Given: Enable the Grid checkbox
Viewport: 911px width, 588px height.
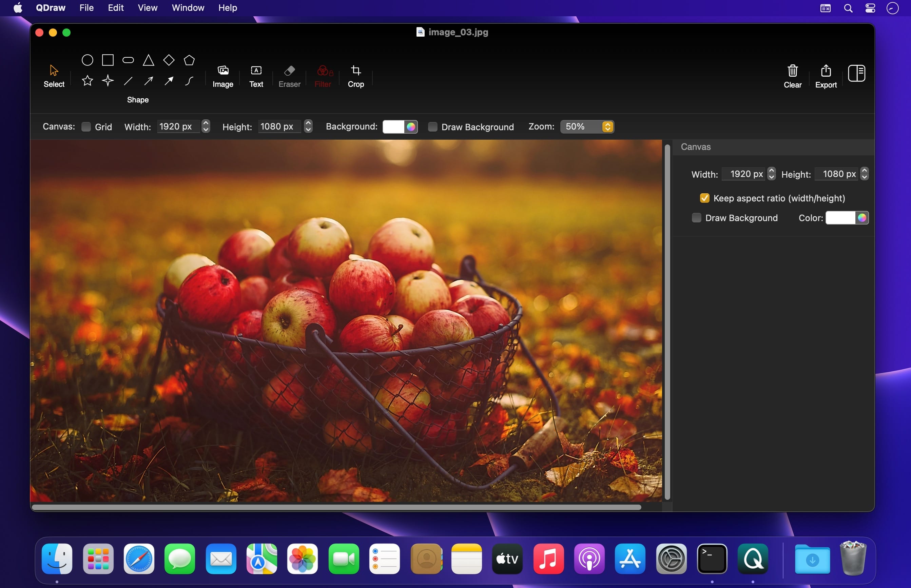Looking at the screenshot, I should (x=86, y=127).
